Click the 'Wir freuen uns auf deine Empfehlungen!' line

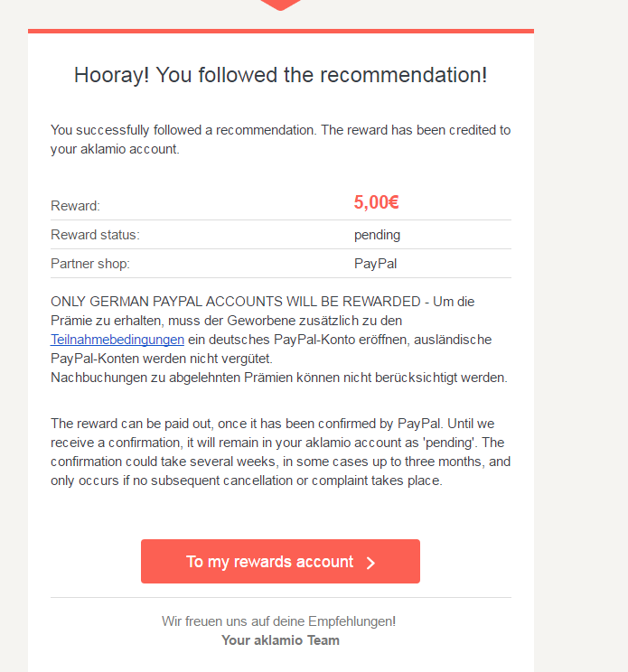(x=278, y=621)
